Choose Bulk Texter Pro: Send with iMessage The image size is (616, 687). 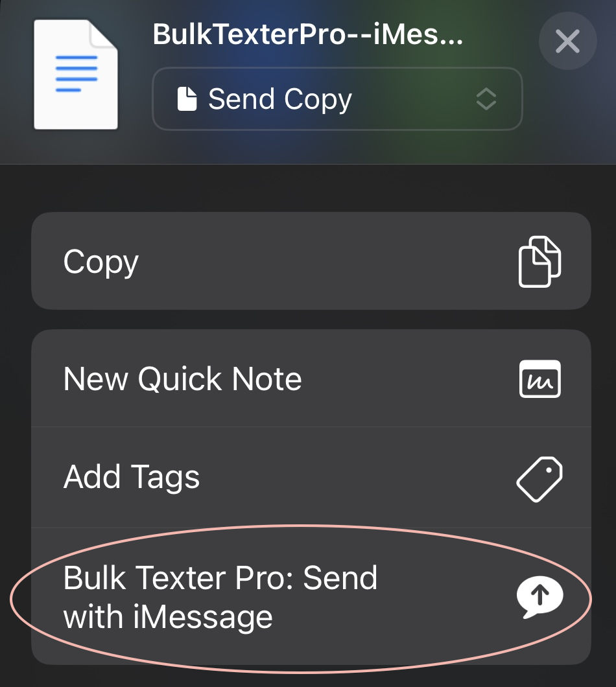pos(311,596)
